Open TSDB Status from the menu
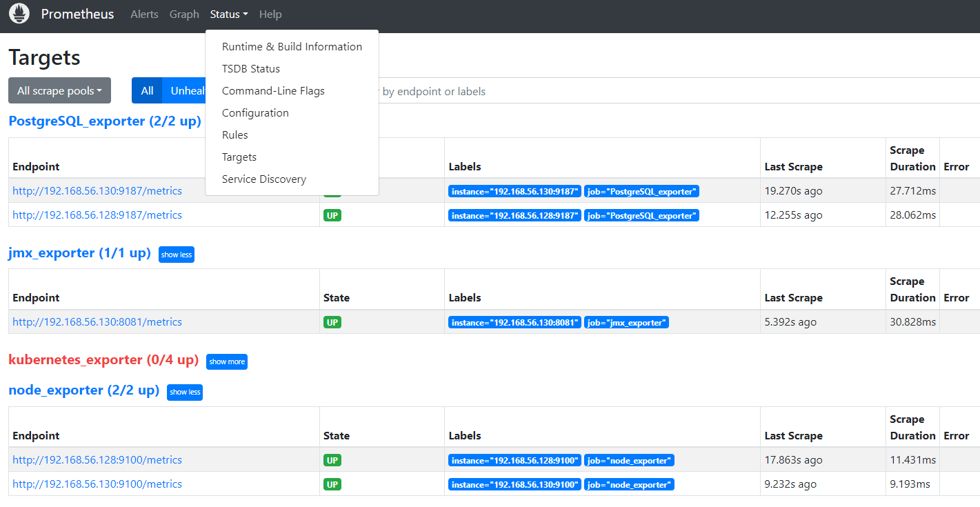Viewport: 980px width, 507px height. [292, 69]
